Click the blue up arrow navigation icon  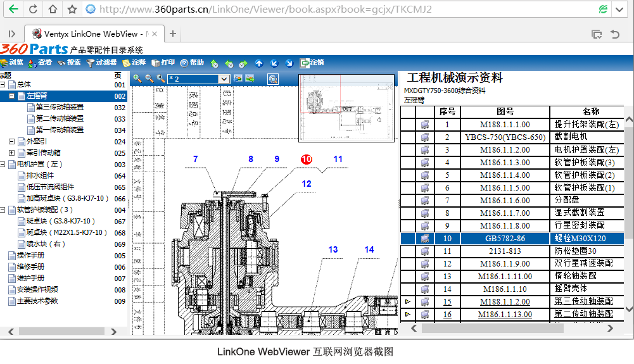tap(259, 63)
